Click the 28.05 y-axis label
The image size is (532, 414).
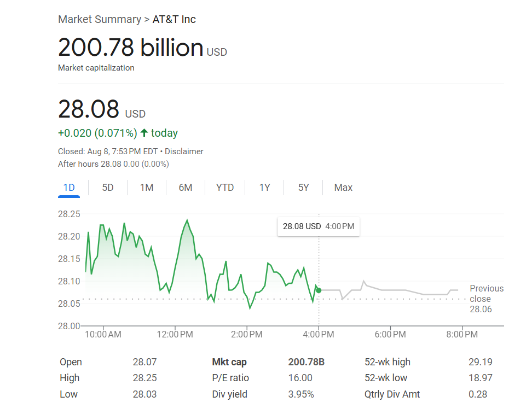[x=69, y=304]
